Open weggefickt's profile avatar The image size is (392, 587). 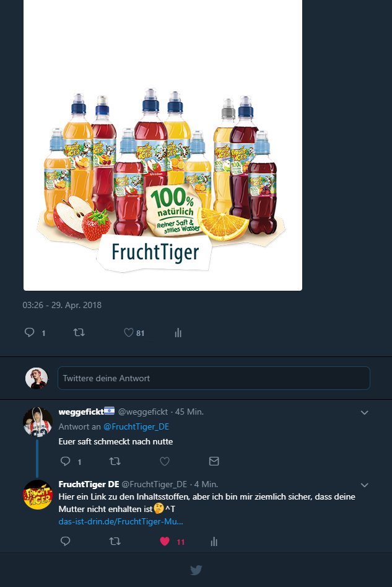37,422
